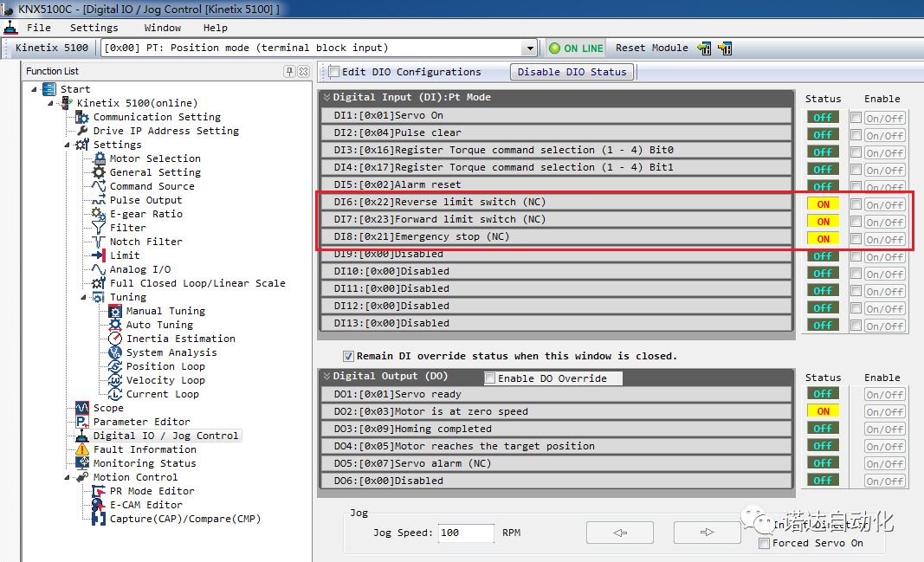Viewport: 924px width, 562px height.
Task: Click the Auto Tuning icon
Action: (x=115, y=325)
